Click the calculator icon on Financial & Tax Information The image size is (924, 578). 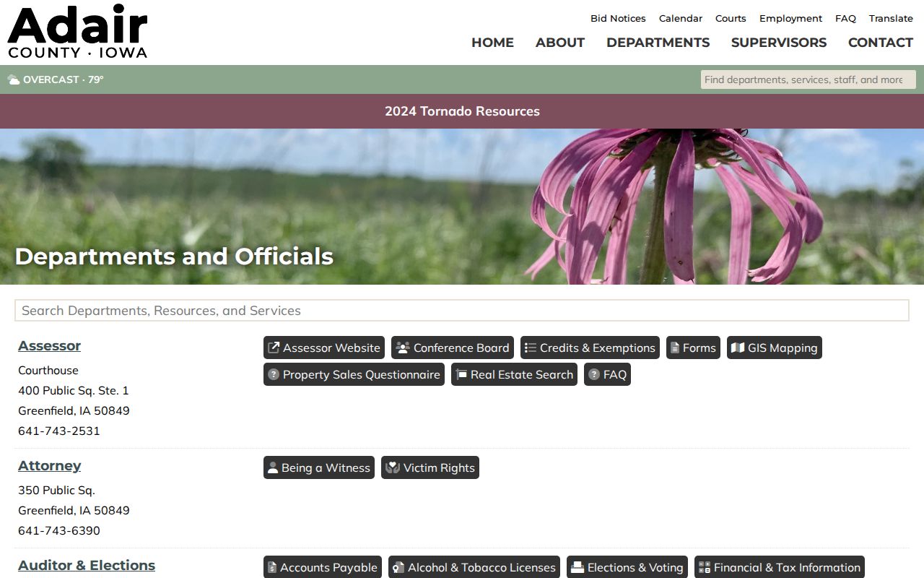[x=705, y=567]
